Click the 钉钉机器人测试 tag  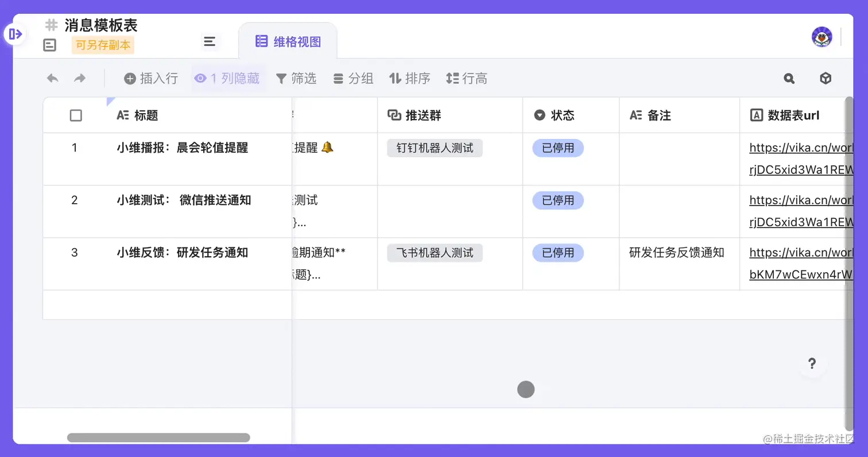[x=435, y=148]
